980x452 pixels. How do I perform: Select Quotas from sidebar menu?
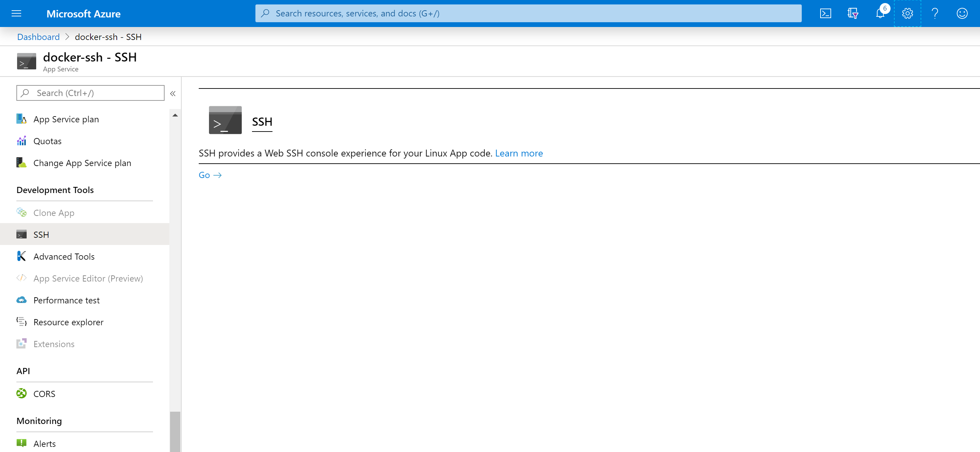coord(47,140)
